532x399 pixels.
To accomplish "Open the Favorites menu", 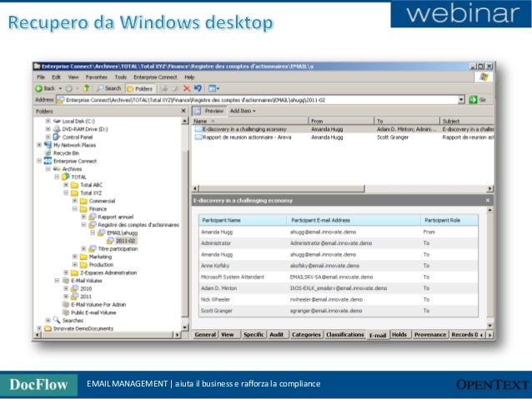I will pos(97,77).
